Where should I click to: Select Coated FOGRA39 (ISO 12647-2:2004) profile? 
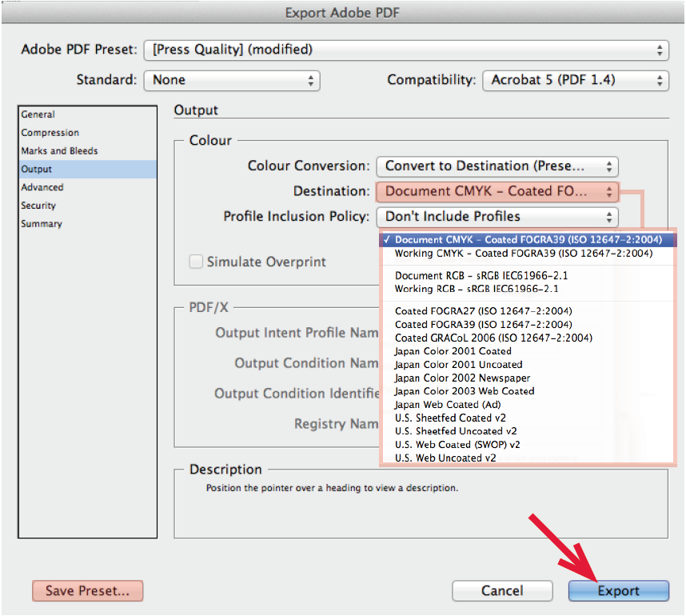pyautogui.click(x=528, y=325)
